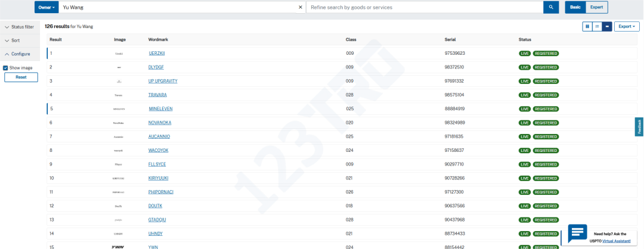Screen dimensions: 644x249
Task: Click the Wordmark column header
Action: pyautogui.click(x=158, y=40)
